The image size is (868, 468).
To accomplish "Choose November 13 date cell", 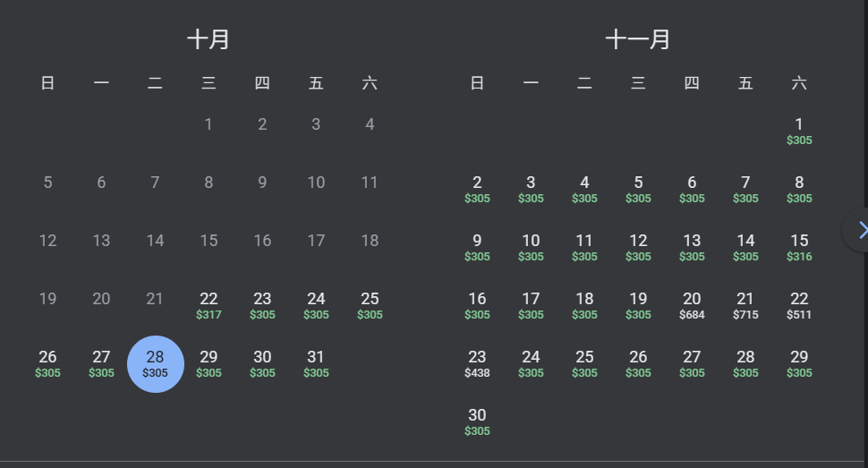I will 692,248.
